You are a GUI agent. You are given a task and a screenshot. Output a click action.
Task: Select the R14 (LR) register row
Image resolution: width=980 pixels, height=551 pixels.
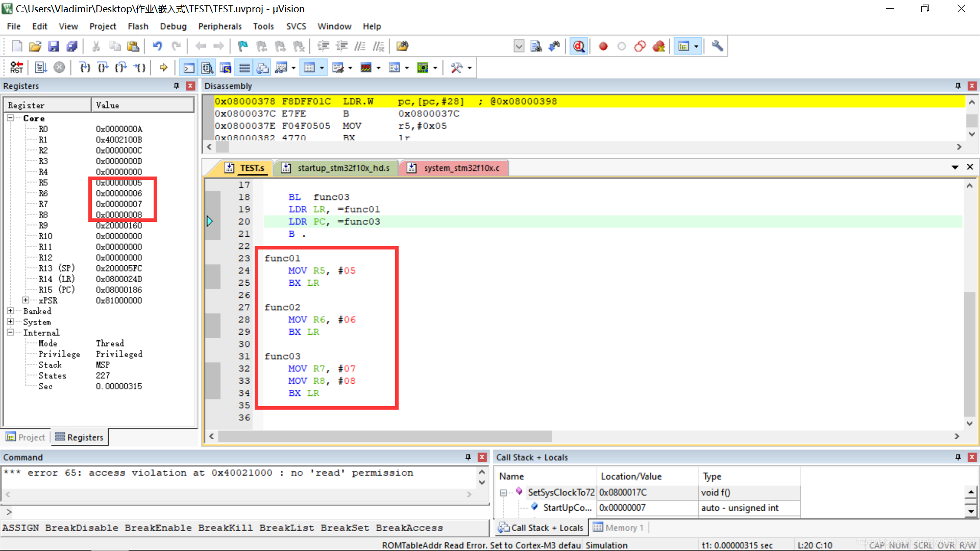click(100, 279)
